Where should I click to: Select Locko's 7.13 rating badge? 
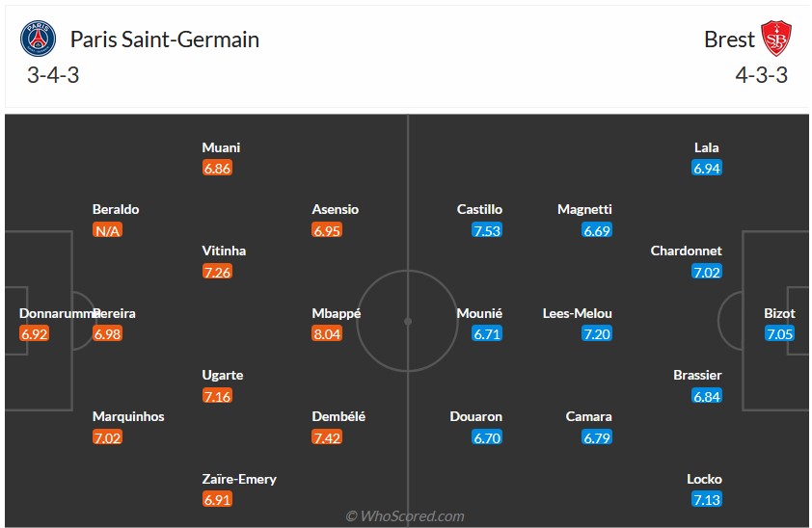pyautogui.click(x=706, y=499)
